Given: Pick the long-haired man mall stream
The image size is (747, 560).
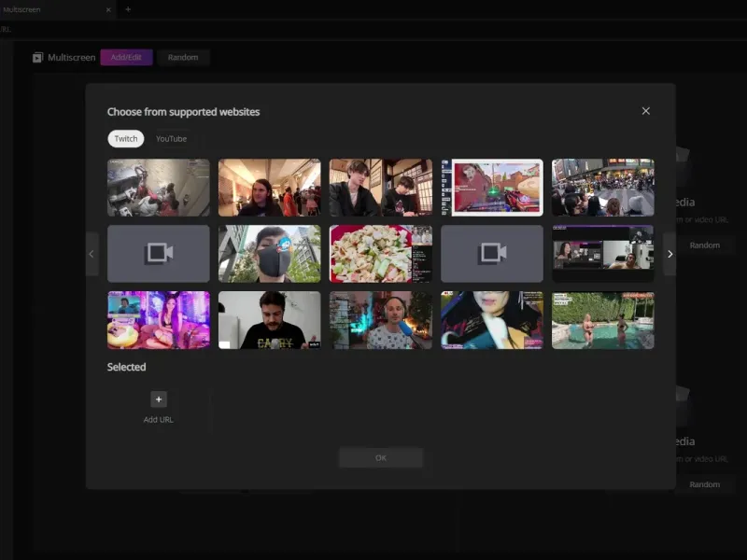Looking at the screenshot, I should [270, 188].
